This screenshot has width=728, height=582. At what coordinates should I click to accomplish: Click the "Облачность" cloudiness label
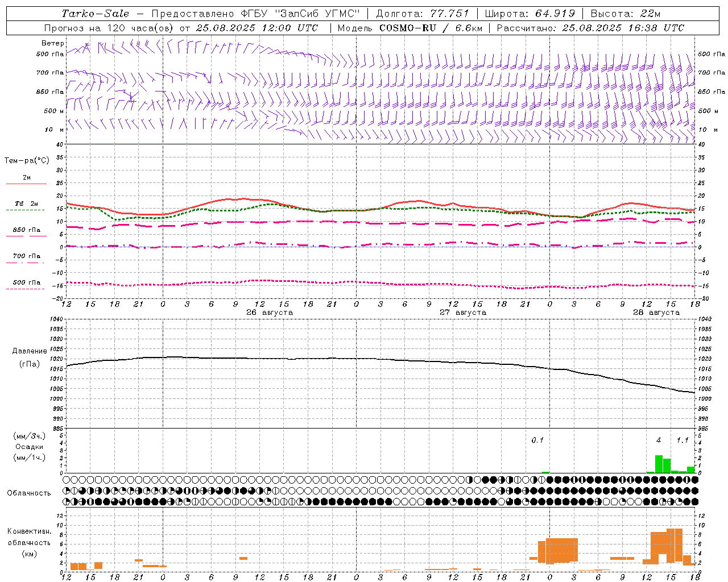click(x=29, y=493)
